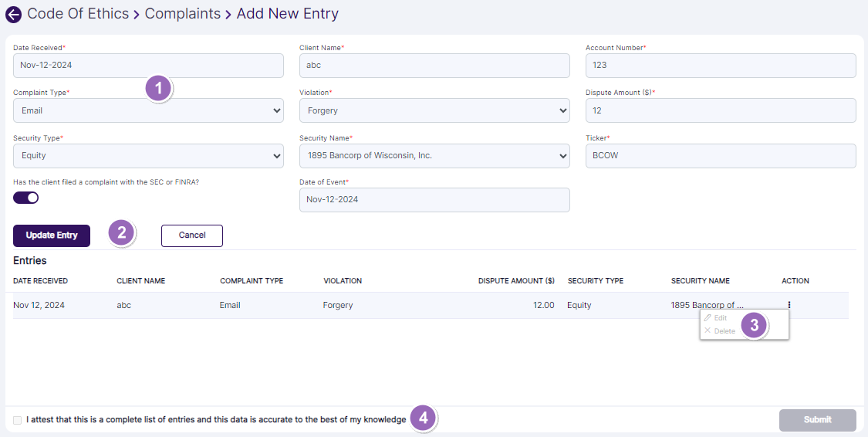Click the '1895 Bancorp of ...' table cell
This screenshot has width=868, height=437.
click(708, 305)
